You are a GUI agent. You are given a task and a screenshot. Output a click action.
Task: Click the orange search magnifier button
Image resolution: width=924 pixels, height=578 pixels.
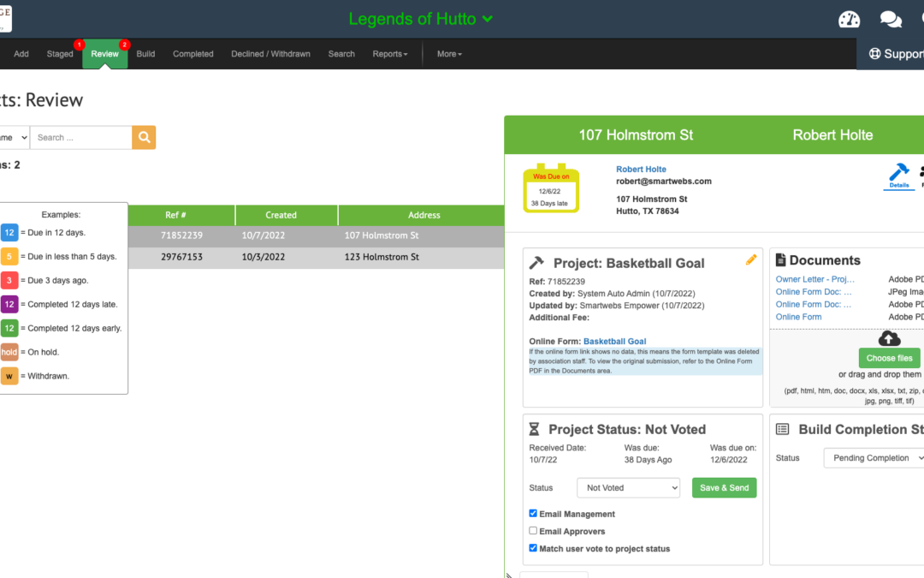click(144, 137)
